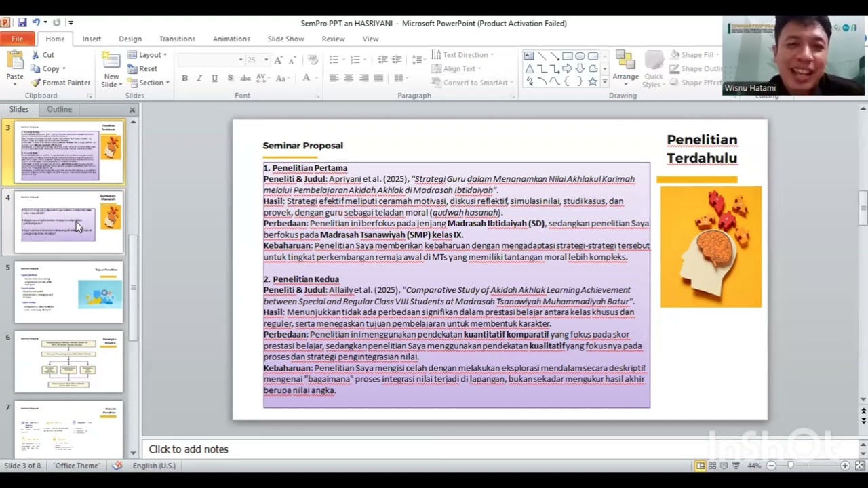This screenshot has height=488, width=868.
Task: Select the 5-Point Star shape
Action: 593,81
